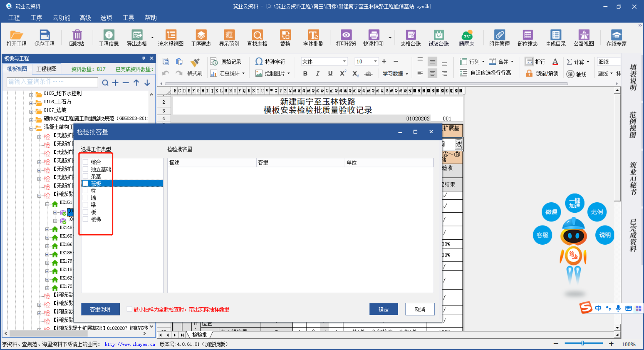Switch to 工程视图 tab

point(46,69)
